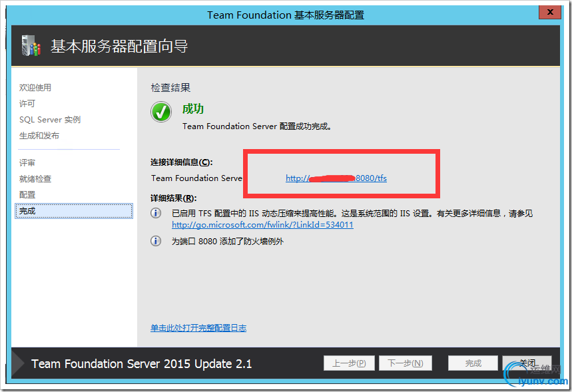This screenshot has width=572, height=392.
Task: Click the 下一步(N) button
Action: click(x=406, y=363)
